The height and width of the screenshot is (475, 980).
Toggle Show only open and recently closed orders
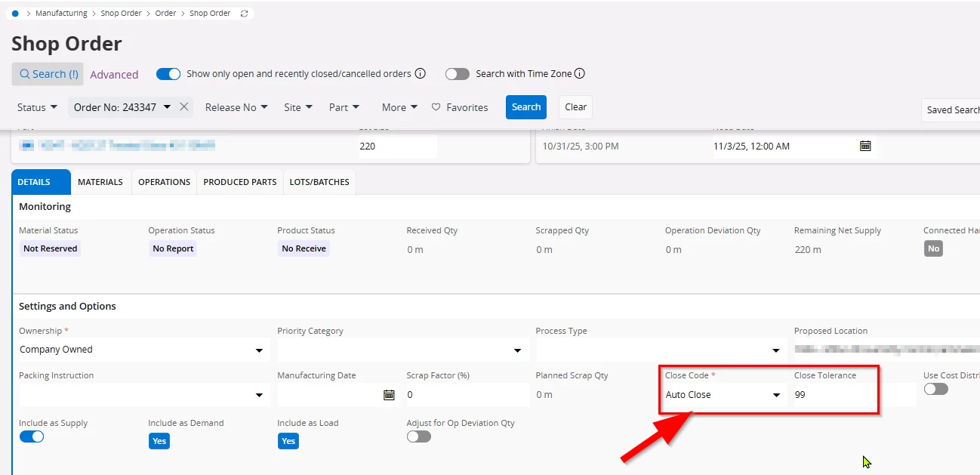[168, 74]
